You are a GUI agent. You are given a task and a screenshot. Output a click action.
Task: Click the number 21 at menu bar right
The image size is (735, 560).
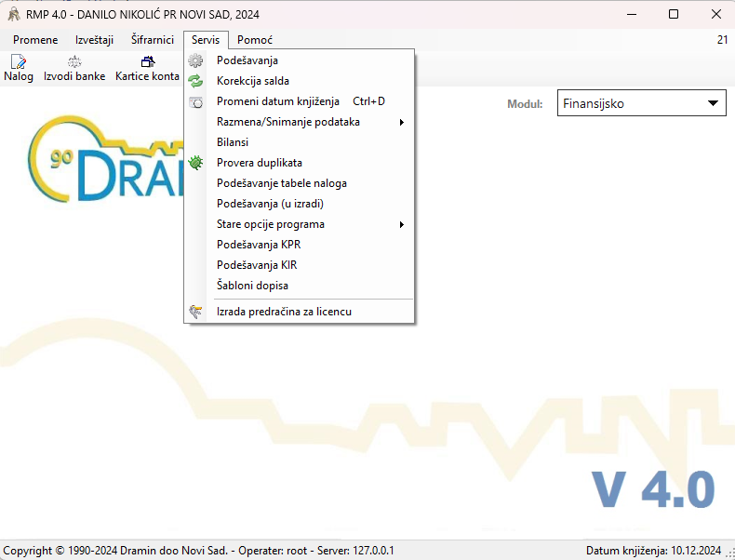point(722,40)
